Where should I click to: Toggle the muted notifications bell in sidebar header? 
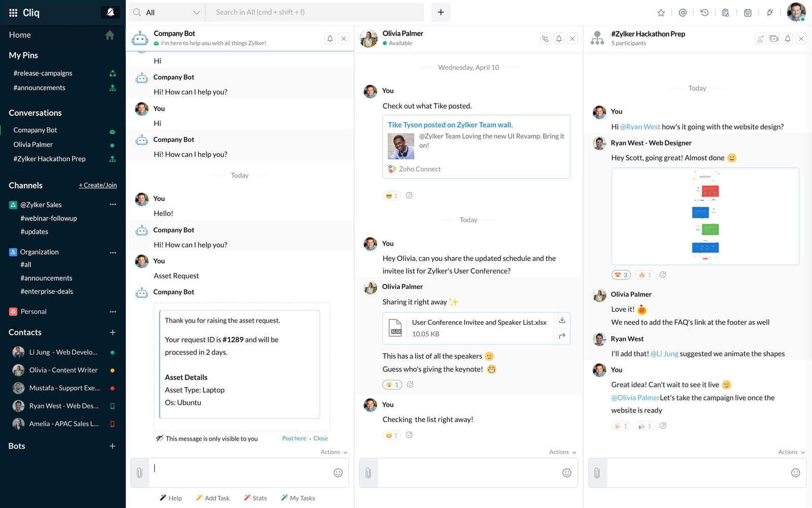[110, 12]
